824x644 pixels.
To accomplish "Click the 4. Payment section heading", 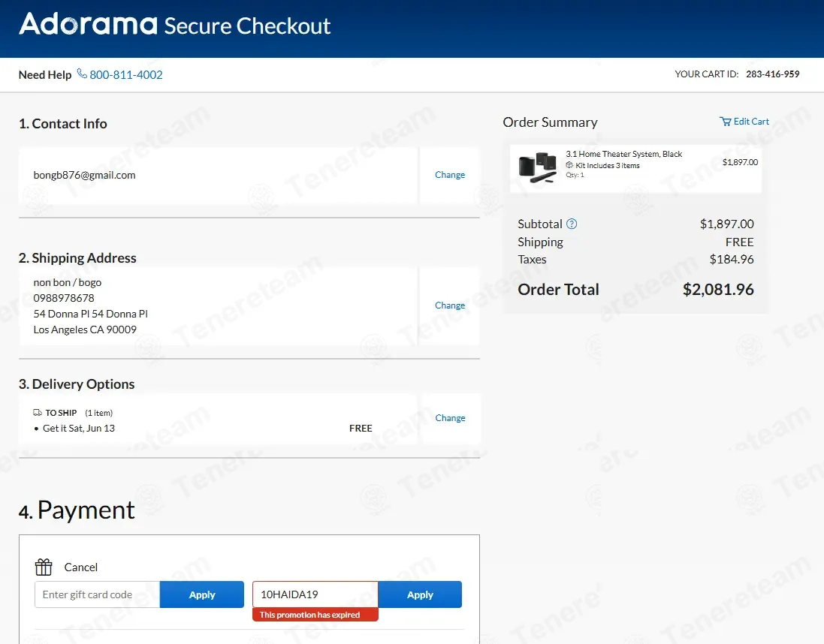I will point(77,510).
